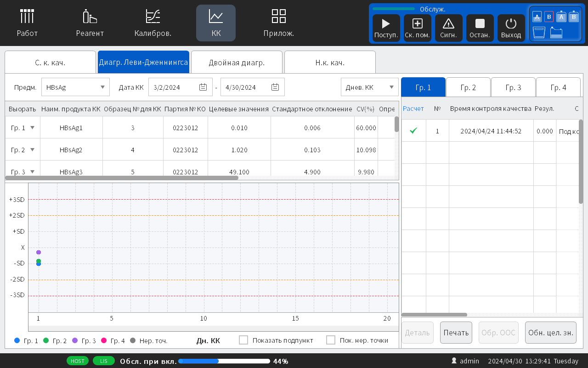The image size is (588, 368).
Task: Click the Остан. stop button
Action: click(480, 28)
